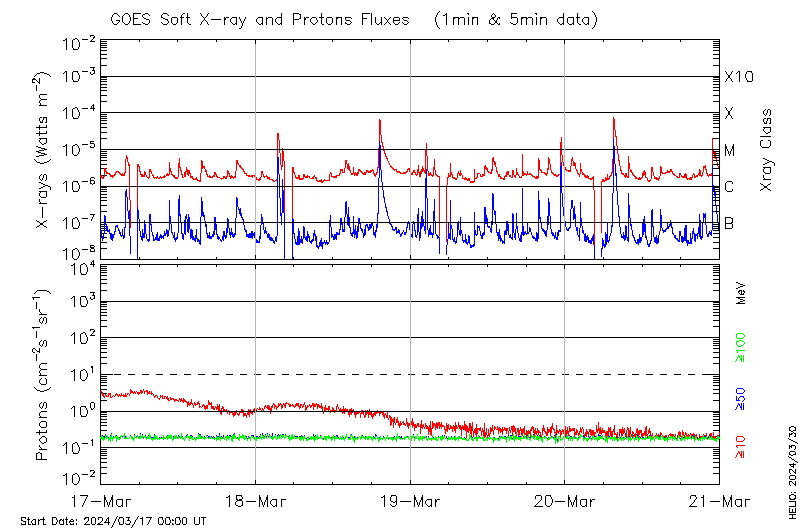
Task: Select the 18-Mar tick on time axis
Action: point(255,500)
